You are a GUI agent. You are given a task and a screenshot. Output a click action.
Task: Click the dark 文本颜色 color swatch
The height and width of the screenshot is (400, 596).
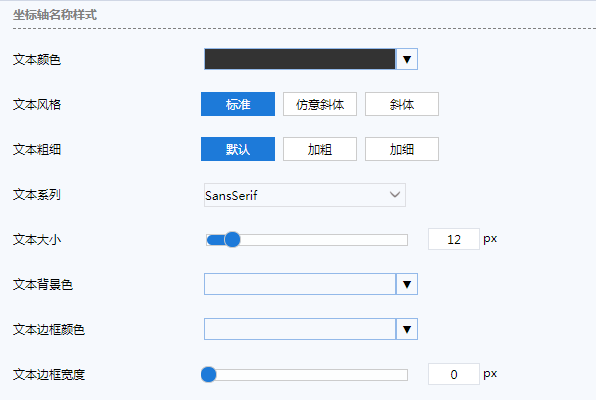click(x=300, y=59)
